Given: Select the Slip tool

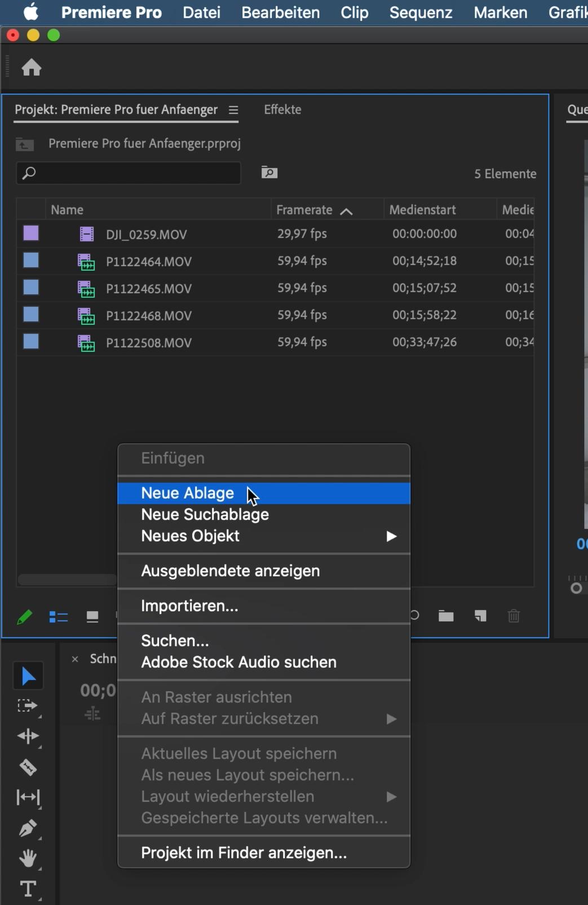Looking at the screenshot, I should [x=28, y=797].
